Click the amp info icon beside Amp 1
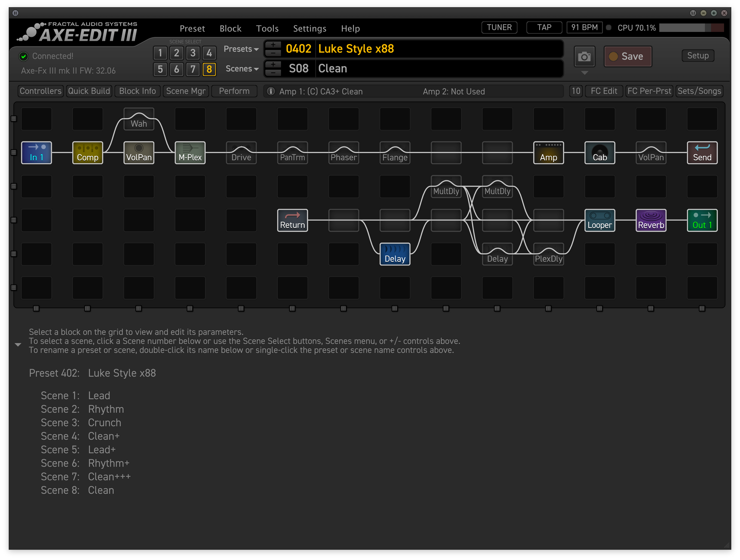Screen dimensions: 740x560 coord(271,91)
